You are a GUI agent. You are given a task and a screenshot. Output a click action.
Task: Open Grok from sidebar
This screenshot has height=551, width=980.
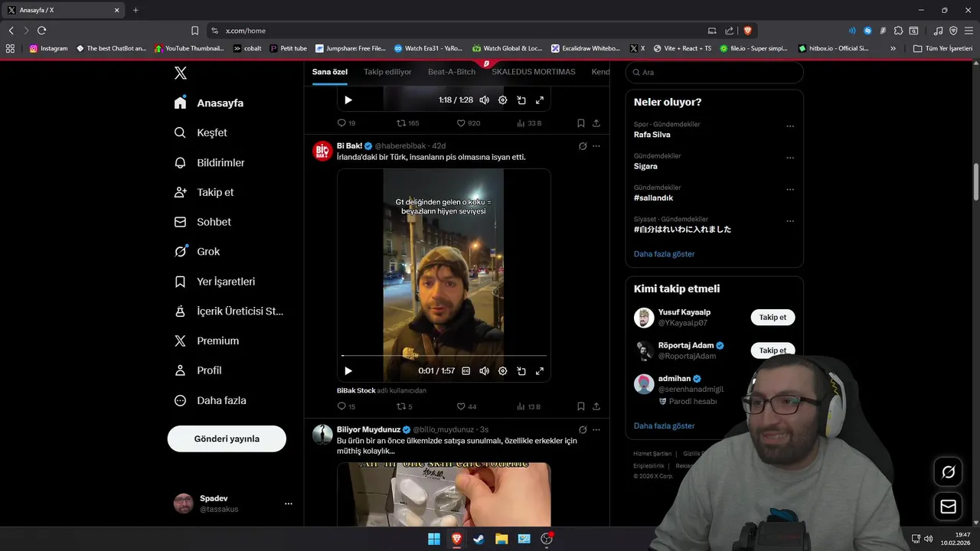click(x=198, y=251)
